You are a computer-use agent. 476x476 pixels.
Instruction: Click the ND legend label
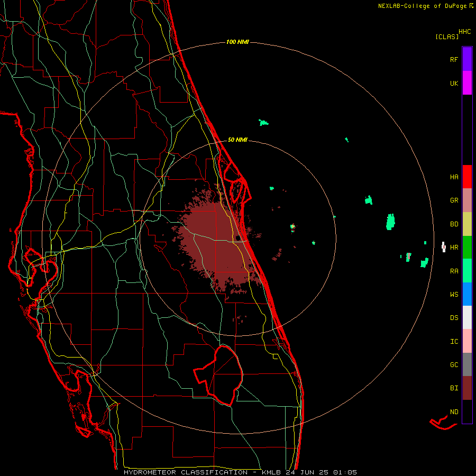point(454,412)
